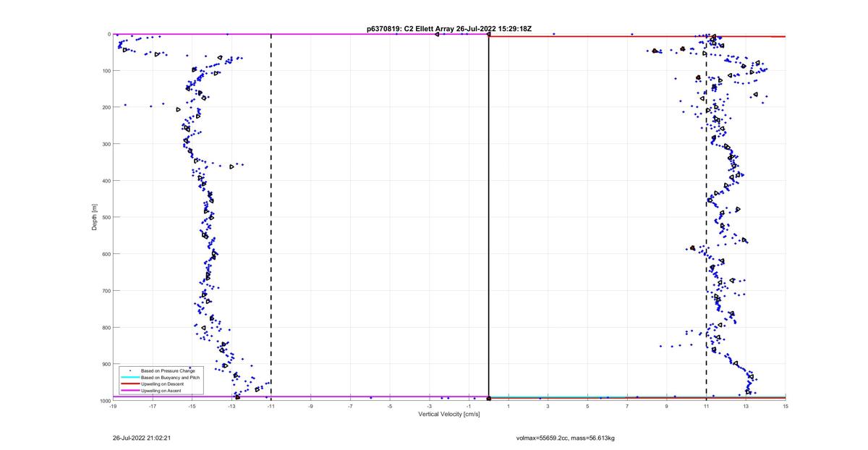The width and height of the screenshot is (868, 450).
Task: Click the solid black zero-velocity vertical line
Action: pos(489,217)
